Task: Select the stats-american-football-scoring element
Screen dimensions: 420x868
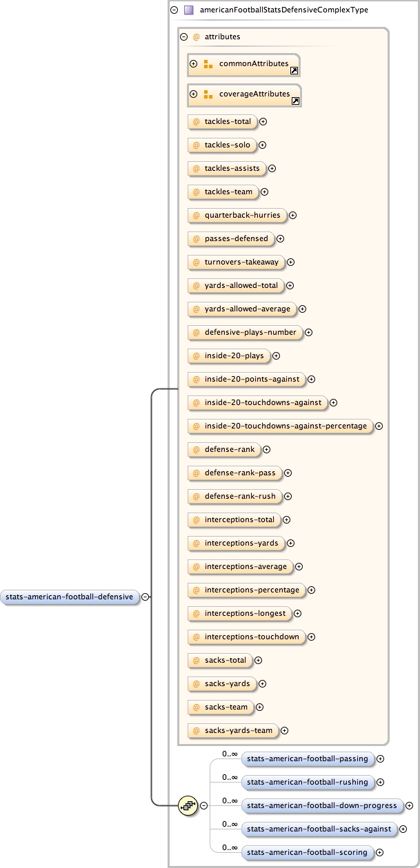Action: [x=308, y=853]
